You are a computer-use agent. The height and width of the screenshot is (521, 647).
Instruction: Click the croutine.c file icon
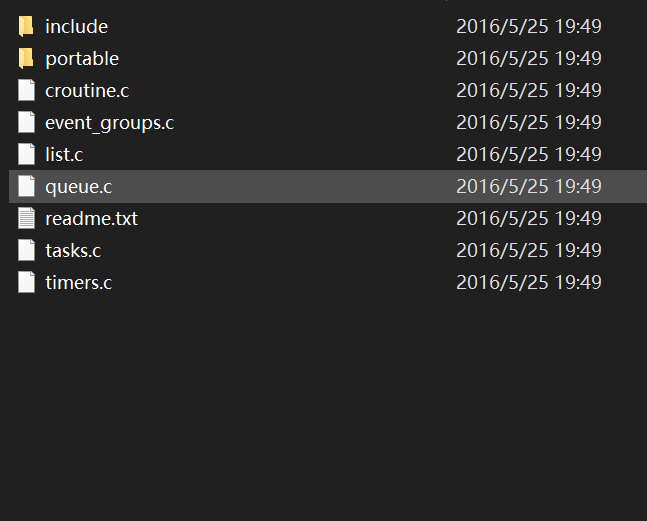coord(26,91)
